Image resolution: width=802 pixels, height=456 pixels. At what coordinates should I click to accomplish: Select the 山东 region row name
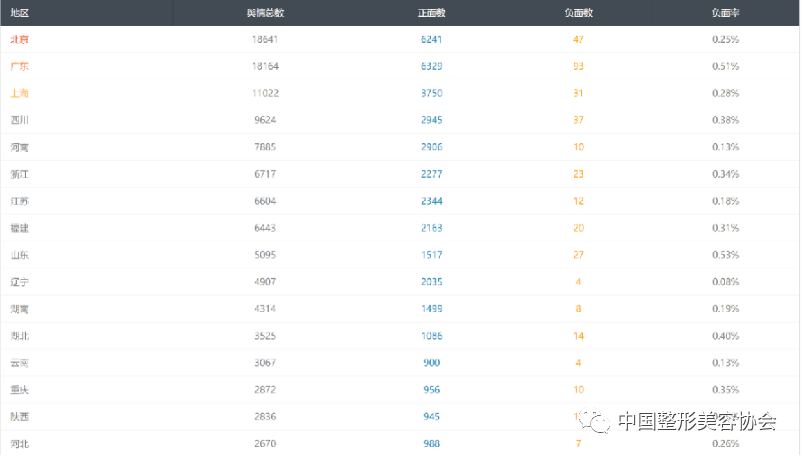pos(19,255)
